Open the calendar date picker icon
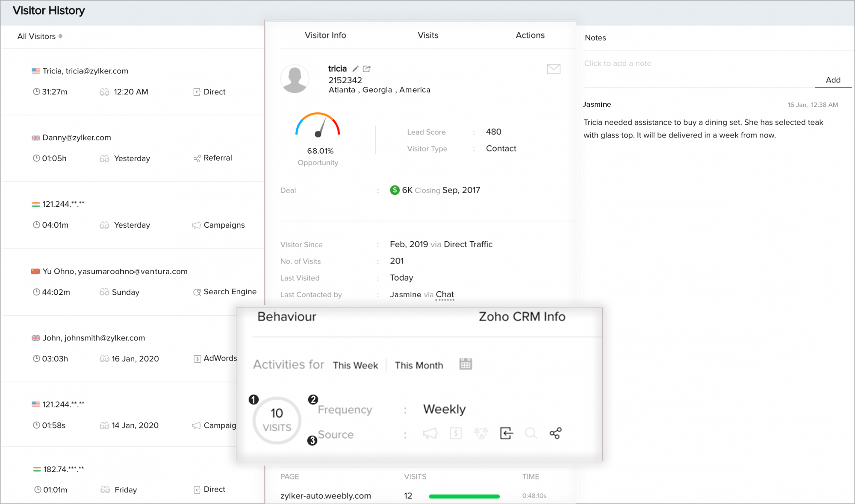 pyautogui.click(x=466, y=364)
